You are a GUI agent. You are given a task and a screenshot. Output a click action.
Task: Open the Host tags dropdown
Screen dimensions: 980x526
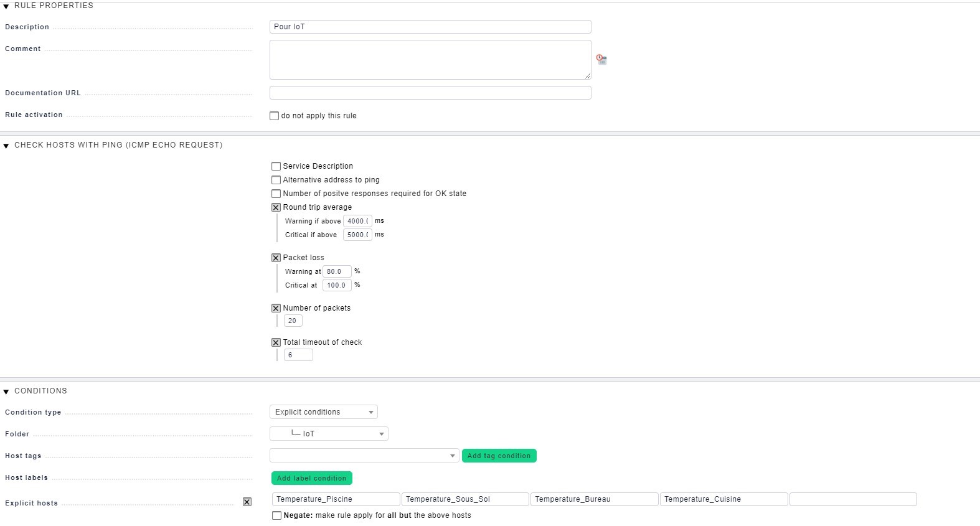pyautogui.click(x=364, y=456)
